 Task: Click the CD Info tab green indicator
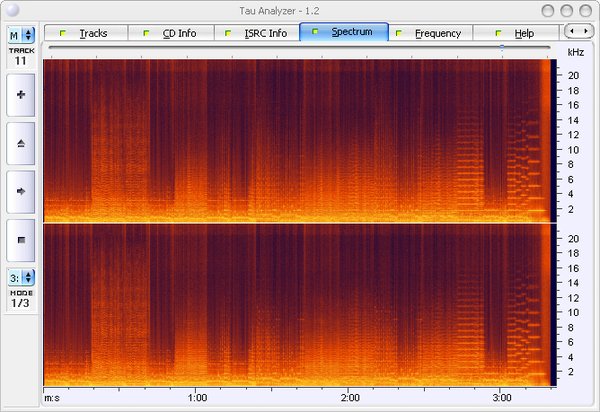point(146,33)
